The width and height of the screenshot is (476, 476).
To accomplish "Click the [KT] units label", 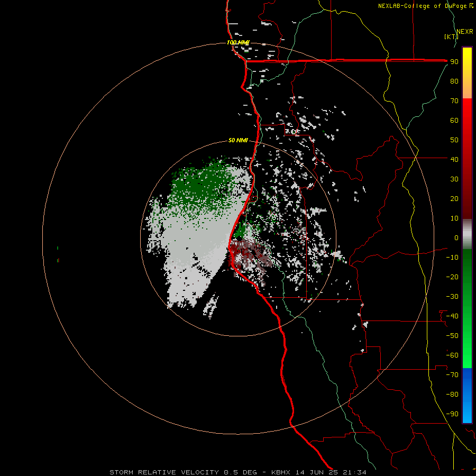I will [451, 36].
